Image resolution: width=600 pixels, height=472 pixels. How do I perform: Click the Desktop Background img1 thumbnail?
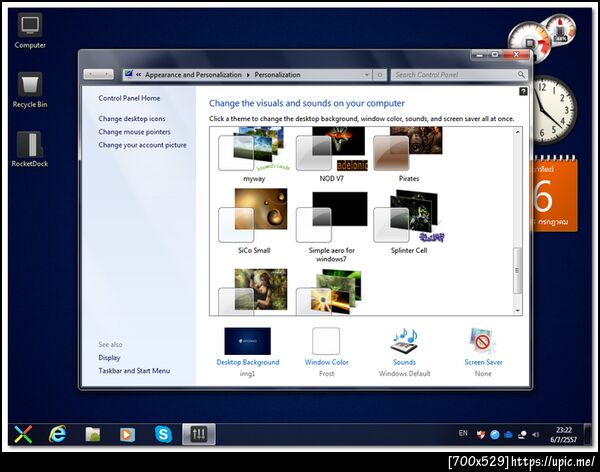click(x=248, y=341)
